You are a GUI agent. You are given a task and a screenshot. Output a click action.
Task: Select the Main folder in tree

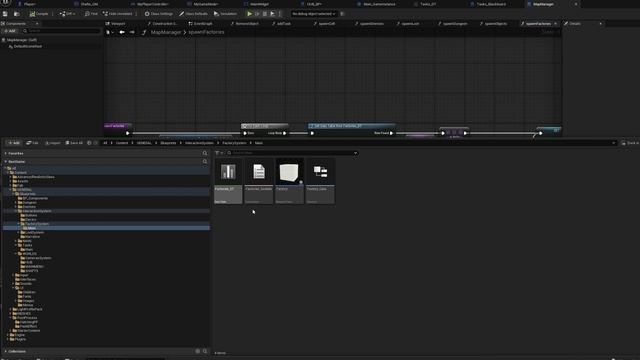point(31,228)
